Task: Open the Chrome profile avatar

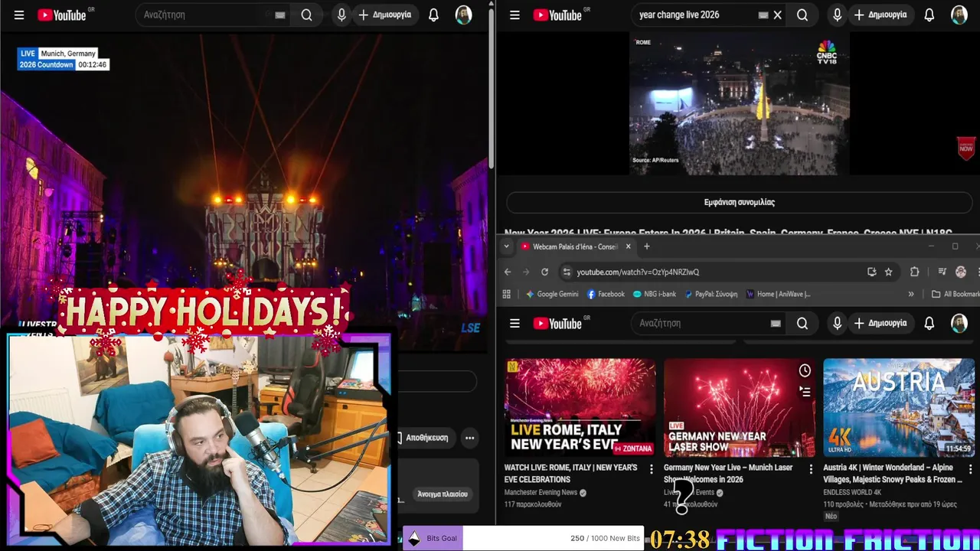Action: click(961, 272)
